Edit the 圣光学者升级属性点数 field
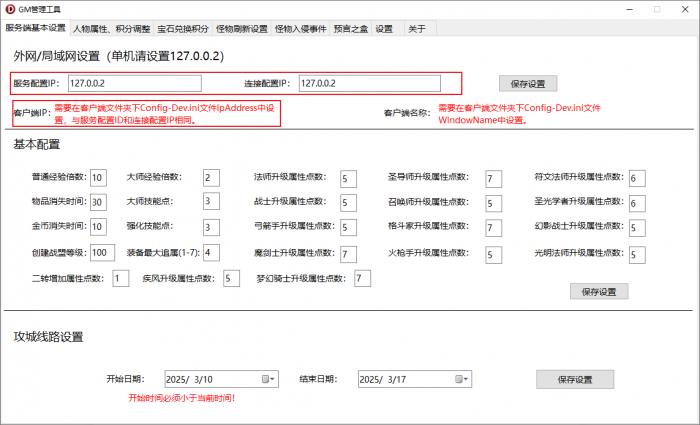 pos(638,204)
